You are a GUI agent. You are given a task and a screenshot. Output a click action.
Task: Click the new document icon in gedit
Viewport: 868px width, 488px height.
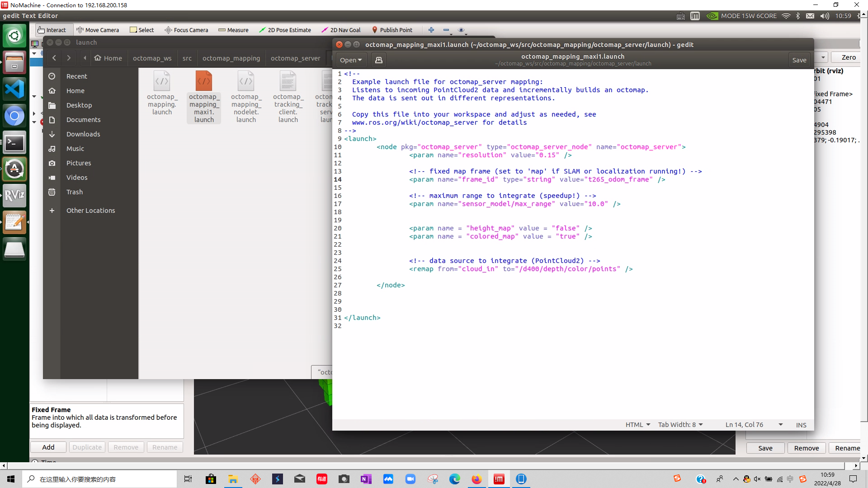point(379,60)
